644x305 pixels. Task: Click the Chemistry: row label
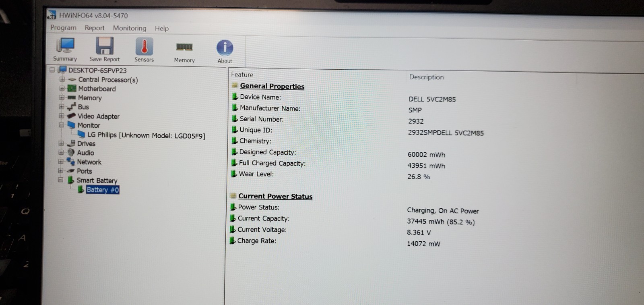(x=255, y=141)
